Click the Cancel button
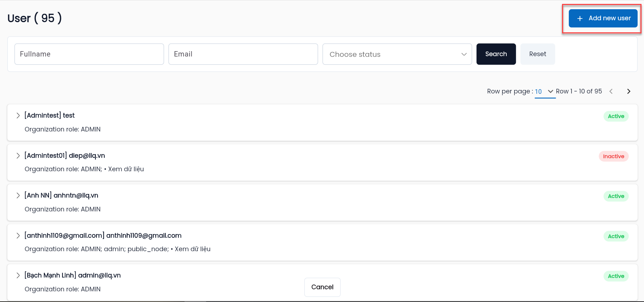 click(x=322, y=287)
